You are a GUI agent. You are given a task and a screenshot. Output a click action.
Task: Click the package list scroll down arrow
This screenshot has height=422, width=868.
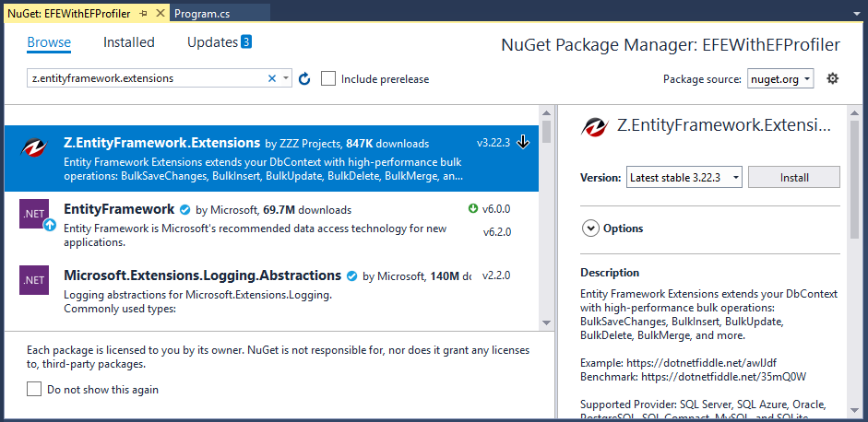point(546,322)
